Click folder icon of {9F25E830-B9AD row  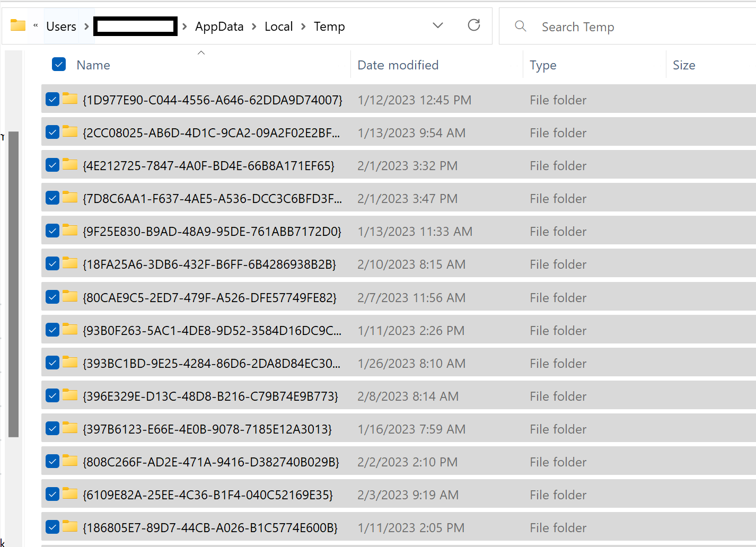[70, 230]
